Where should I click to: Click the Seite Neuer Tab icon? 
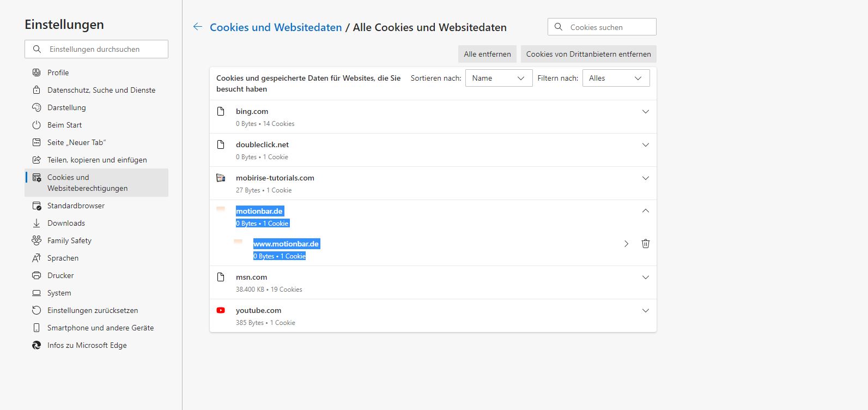coord(37,142)
